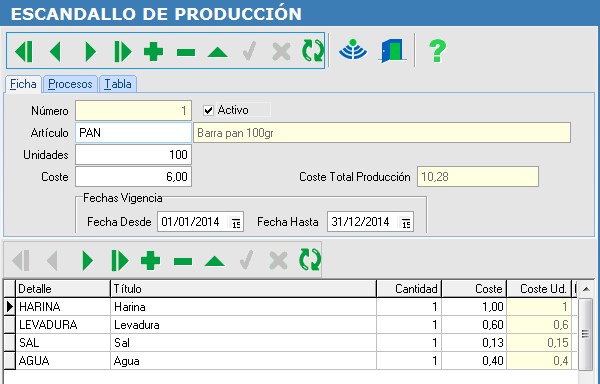Screen dimensions: 600x384
Task: Click the Título column header
Action: click(x=243, y=289)
